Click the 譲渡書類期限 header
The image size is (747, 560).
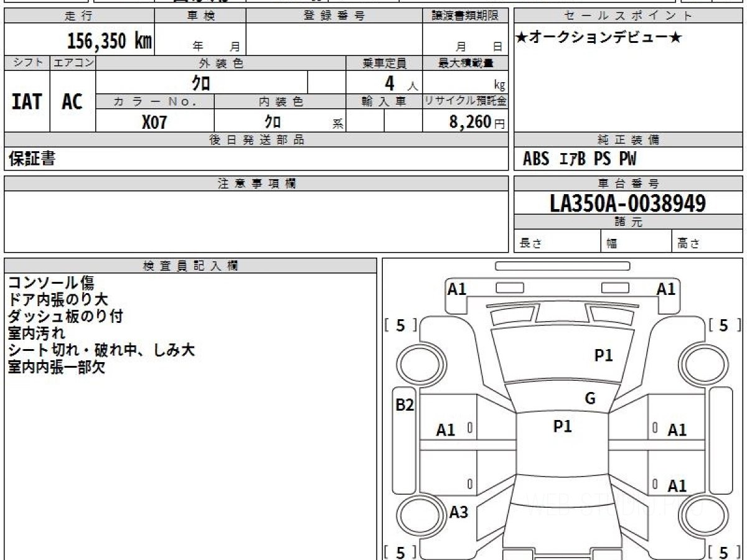465,16
